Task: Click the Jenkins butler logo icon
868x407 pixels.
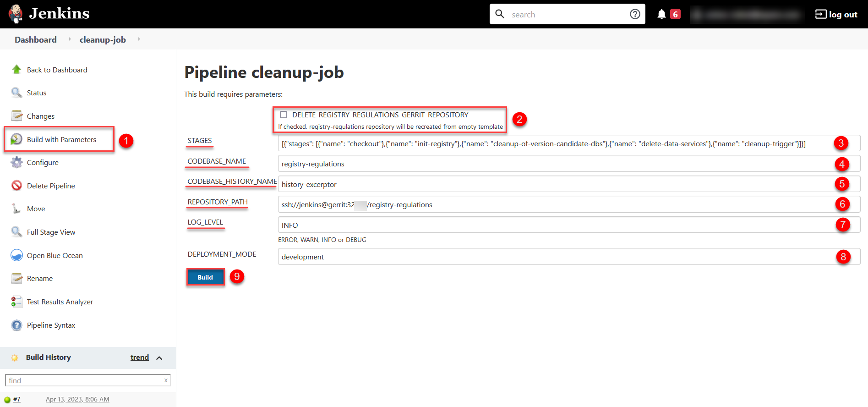Action: coord(16,14)
